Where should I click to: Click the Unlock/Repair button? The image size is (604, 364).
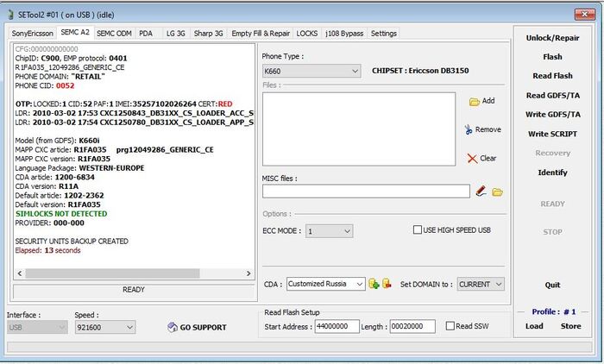(x=552, y=38)
